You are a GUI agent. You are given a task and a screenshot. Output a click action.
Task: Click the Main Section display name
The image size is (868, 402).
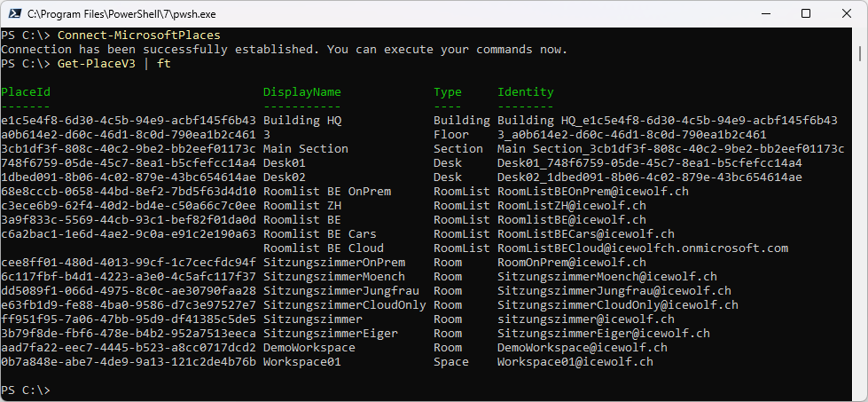click(306, 148)
